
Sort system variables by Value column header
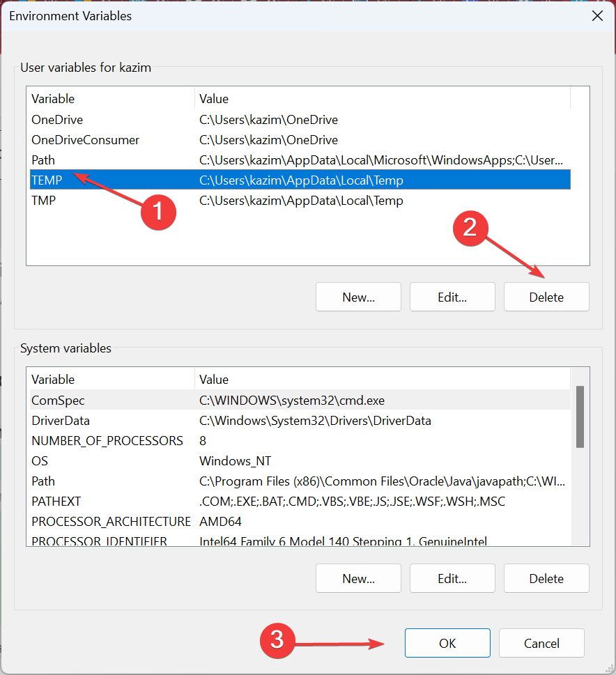(x=383, y=379)
